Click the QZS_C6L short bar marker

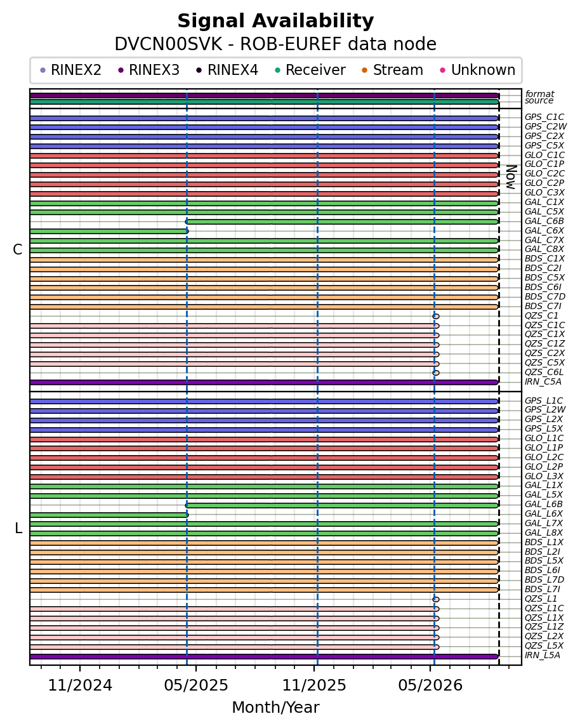tap(436, 373)
